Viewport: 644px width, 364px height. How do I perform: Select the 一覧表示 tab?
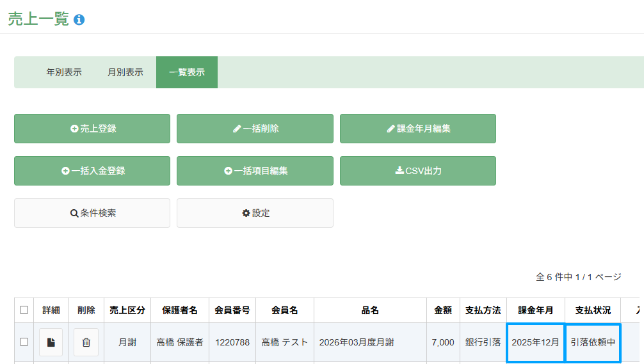click(x=187, y=72)
